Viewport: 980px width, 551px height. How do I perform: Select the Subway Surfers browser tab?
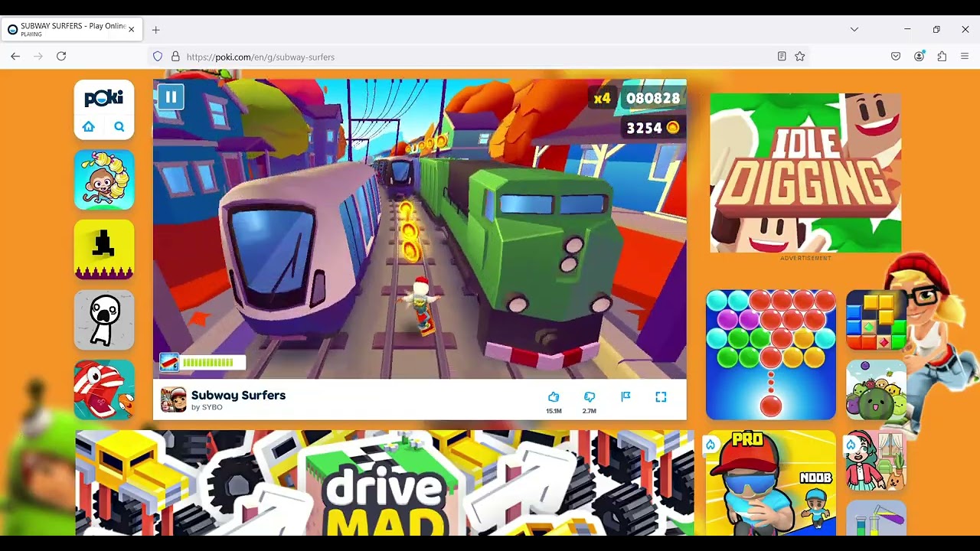[x=70, y=29]
